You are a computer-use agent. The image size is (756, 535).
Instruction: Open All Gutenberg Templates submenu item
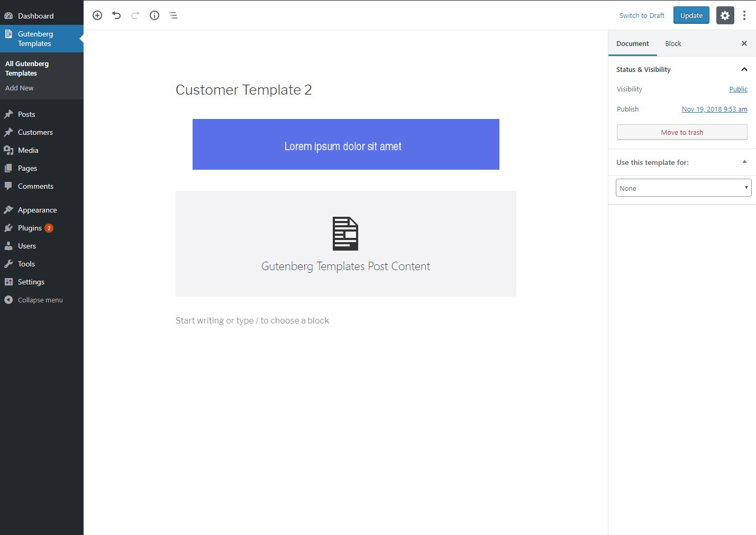pos(27,68)
